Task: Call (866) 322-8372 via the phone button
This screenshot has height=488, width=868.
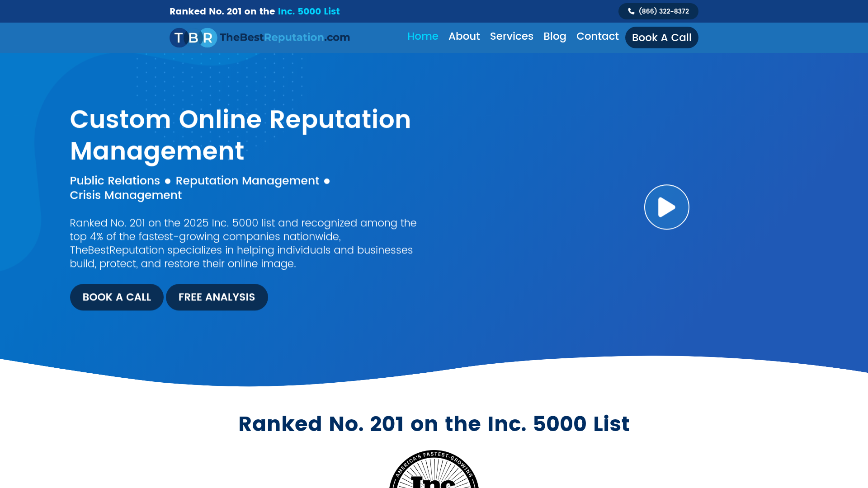Action: pyautogui.click(x=658, y=11)
